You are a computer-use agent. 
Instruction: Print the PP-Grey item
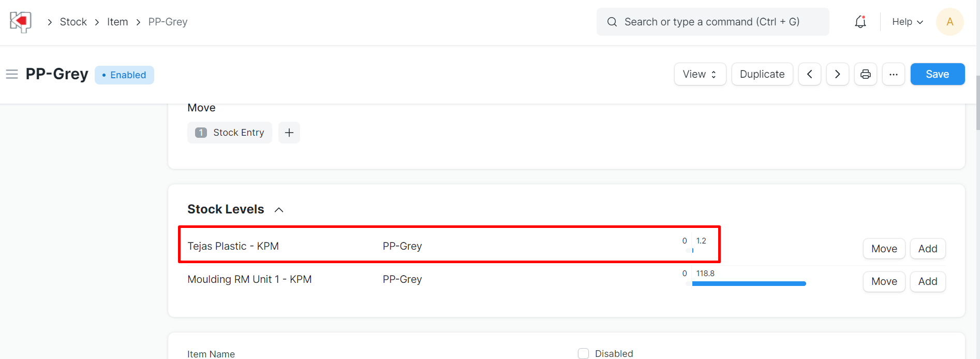(866, 74)
